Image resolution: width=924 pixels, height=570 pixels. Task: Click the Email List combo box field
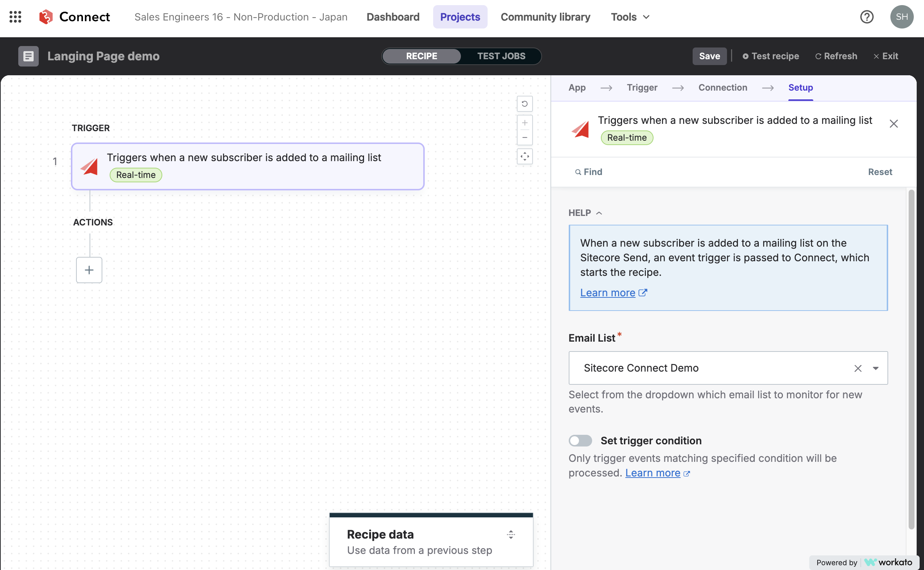point(728,368)
